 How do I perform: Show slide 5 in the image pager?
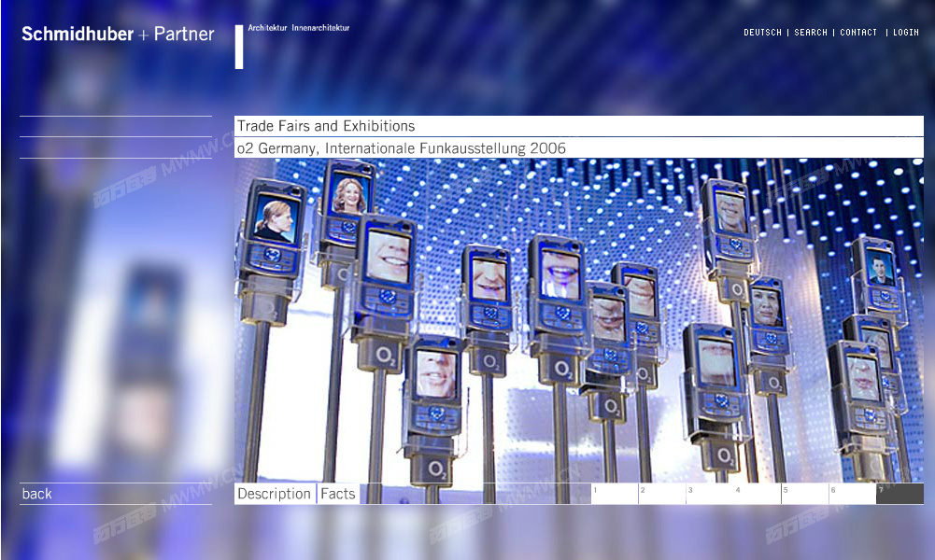[805, 494]
